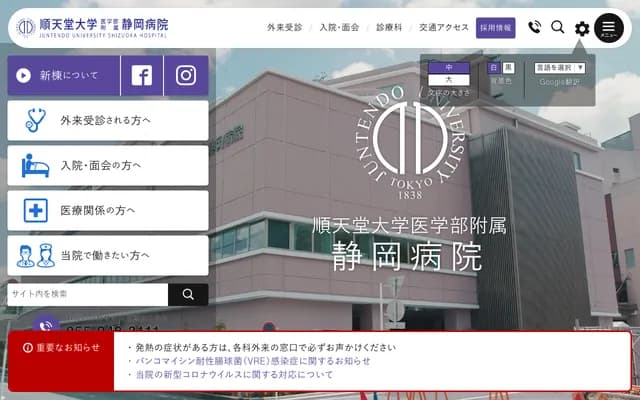Open 交通アクセス in the top navigation
The image size is (640, 400).
(x=444, y=27)
